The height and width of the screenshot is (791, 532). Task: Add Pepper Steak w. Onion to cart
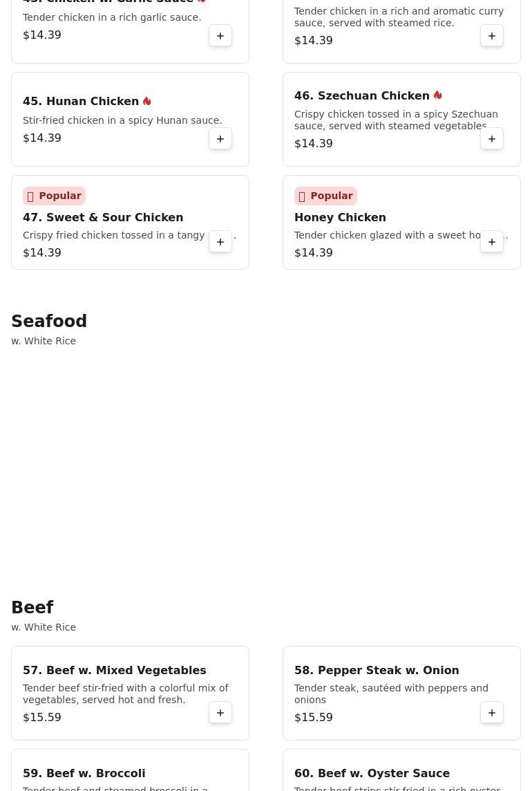tap(492, 712)
